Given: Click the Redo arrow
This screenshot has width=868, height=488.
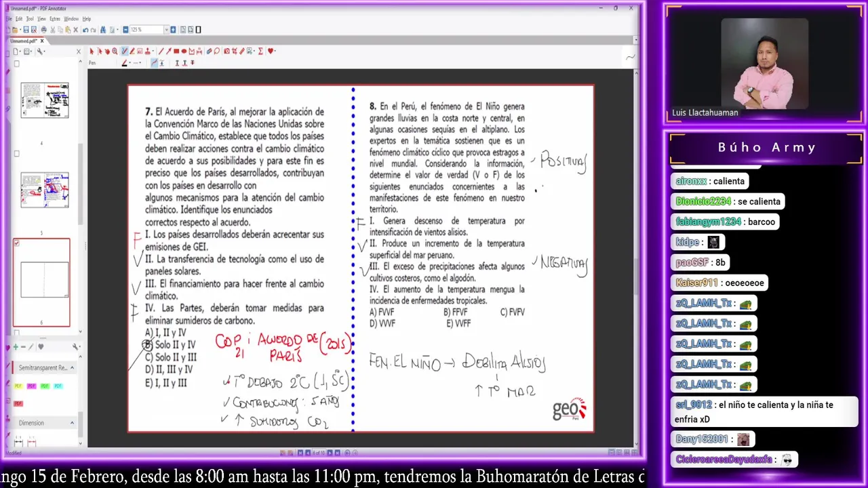Looking at the screenshot, I should coord(93,30).
